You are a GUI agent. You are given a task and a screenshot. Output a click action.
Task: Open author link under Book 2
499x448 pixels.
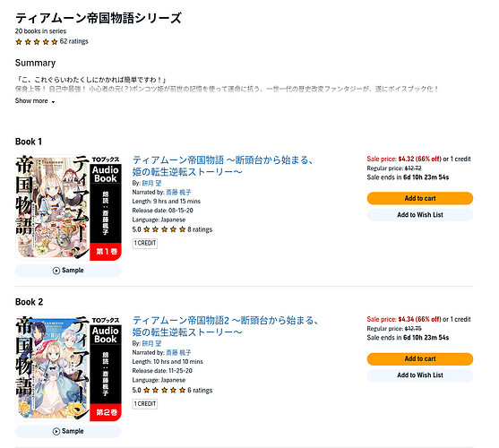pos(151,344)
